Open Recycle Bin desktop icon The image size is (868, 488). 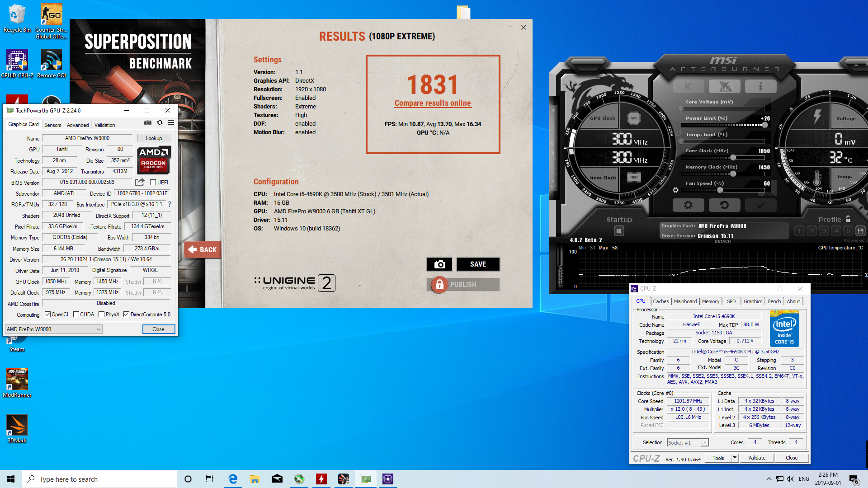point(17,19)
